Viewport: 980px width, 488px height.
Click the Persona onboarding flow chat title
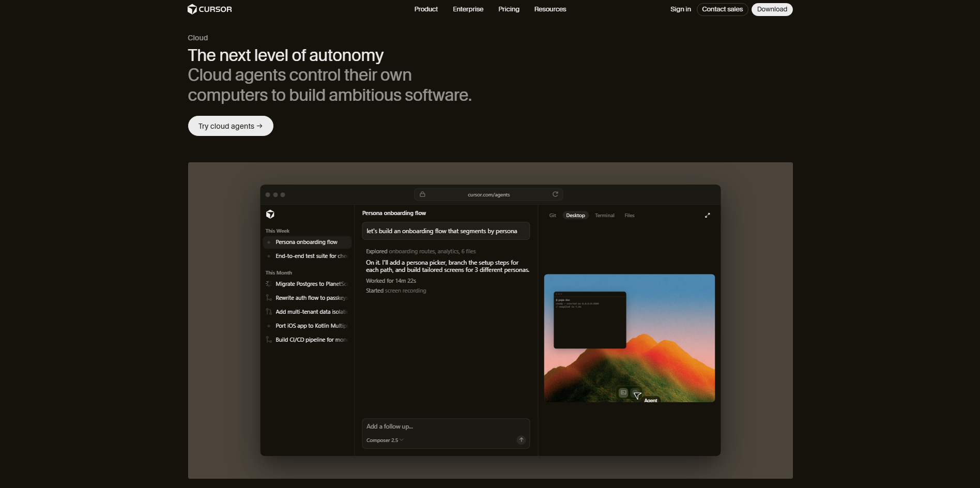click(394, 213)
